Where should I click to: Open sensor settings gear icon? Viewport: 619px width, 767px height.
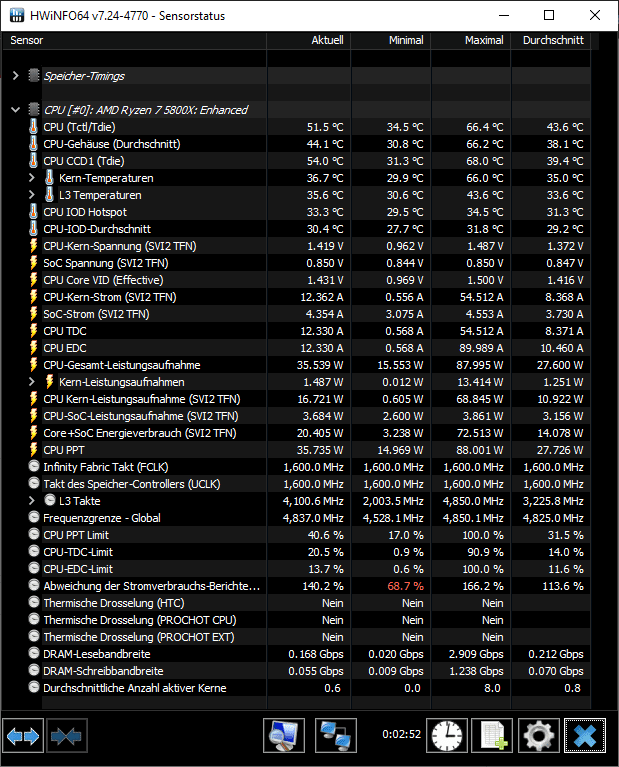pyautogui.click(x=538, y=735)
